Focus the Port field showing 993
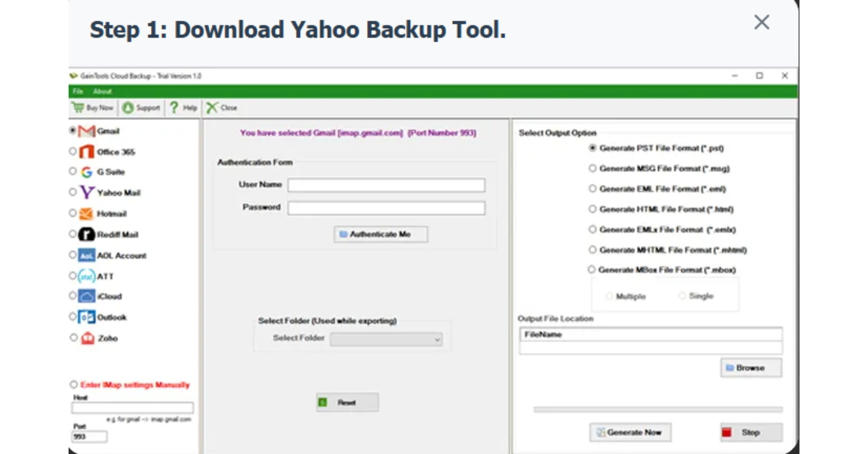Image resolution: width=868 pixels, height=454 pixels. [90, 437]
